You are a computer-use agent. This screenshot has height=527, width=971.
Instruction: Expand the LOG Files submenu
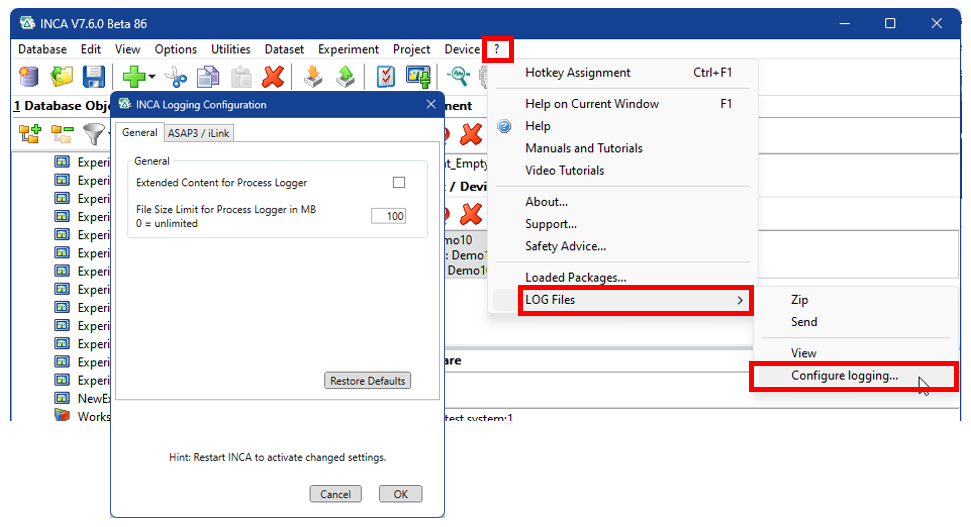(635, 300)
